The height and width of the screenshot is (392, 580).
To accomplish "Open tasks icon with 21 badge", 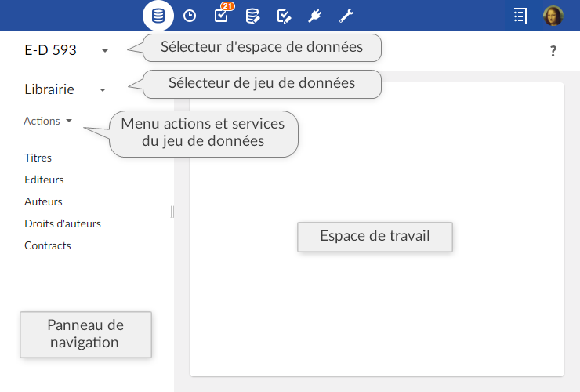I will [x=222, y=16].
